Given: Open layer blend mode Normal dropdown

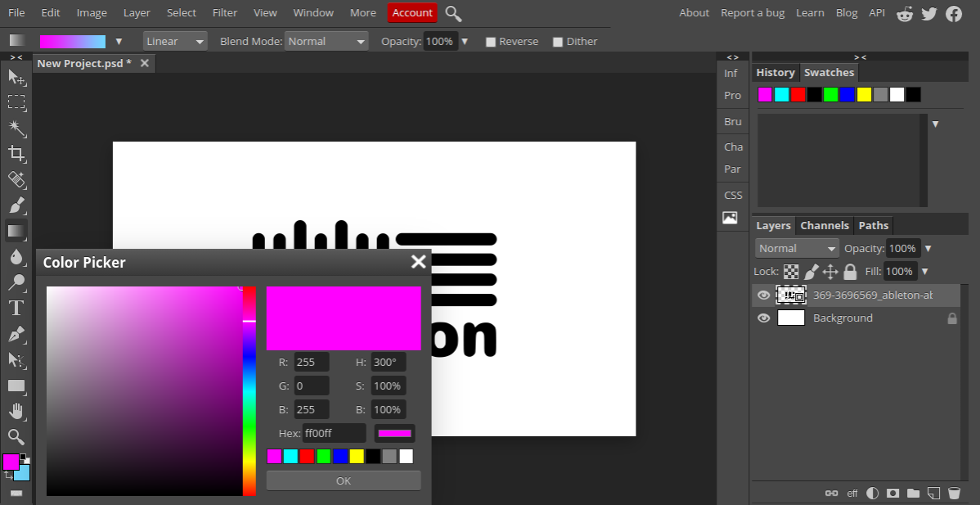Looking at the screenshot, I should [797, 248].
